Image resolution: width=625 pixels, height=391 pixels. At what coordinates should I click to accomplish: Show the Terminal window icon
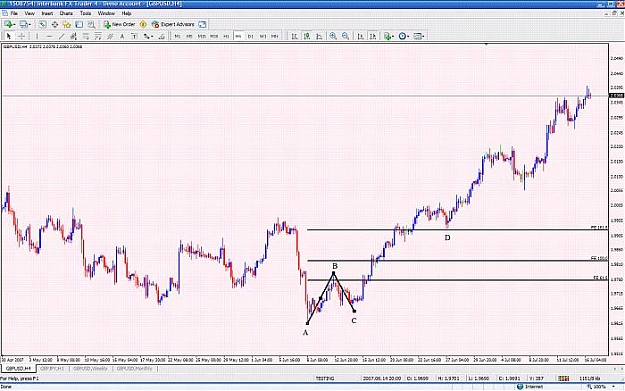(79, 24)
